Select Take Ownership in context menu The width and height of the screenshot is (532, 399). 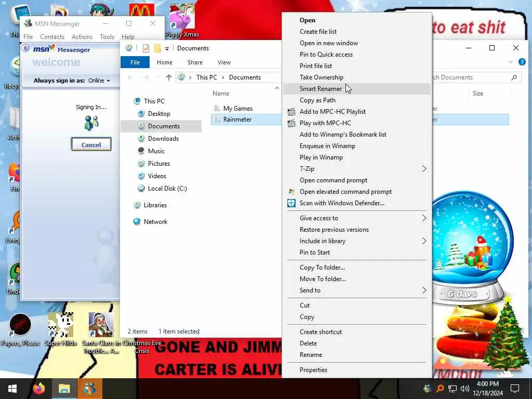click(356, 77)
